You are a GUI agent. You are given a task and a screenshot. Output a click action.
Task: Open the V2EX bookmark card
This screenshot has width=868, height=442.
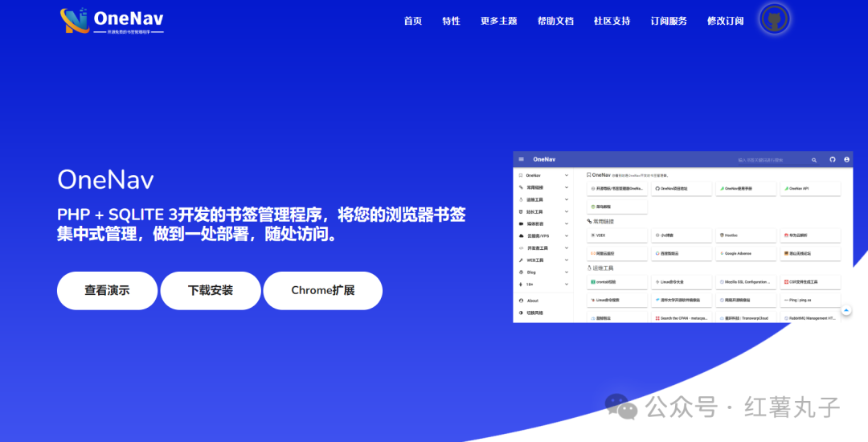(x=617, y=235)
